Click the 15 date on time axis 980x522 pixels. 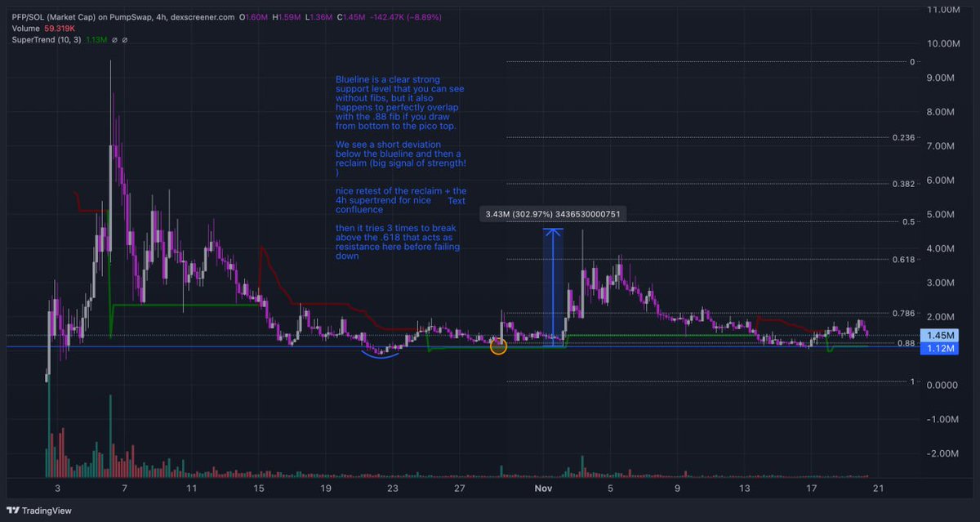pos(259,489)
